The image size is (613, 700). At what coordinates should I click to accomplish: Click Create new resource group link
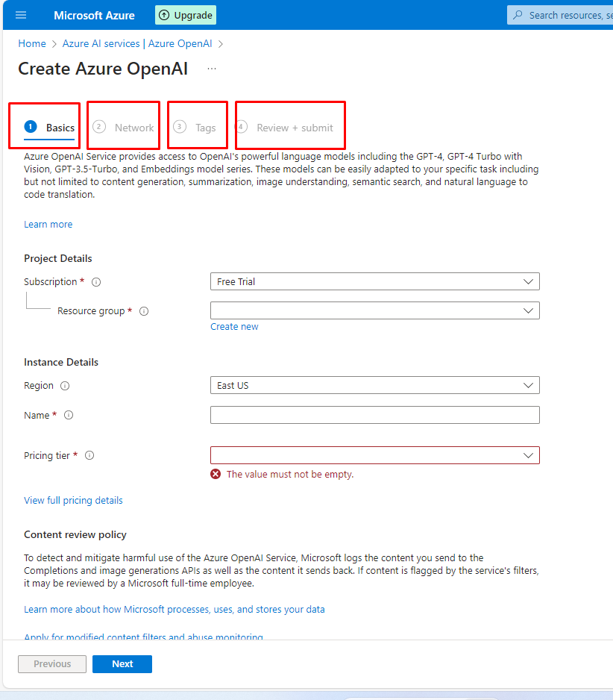click(x=234, y=327)
